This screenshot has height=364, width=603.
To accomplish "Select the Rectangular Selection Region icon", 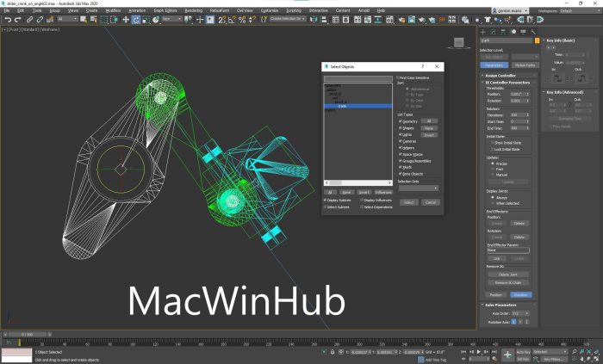I will click(x=104, y=20).
